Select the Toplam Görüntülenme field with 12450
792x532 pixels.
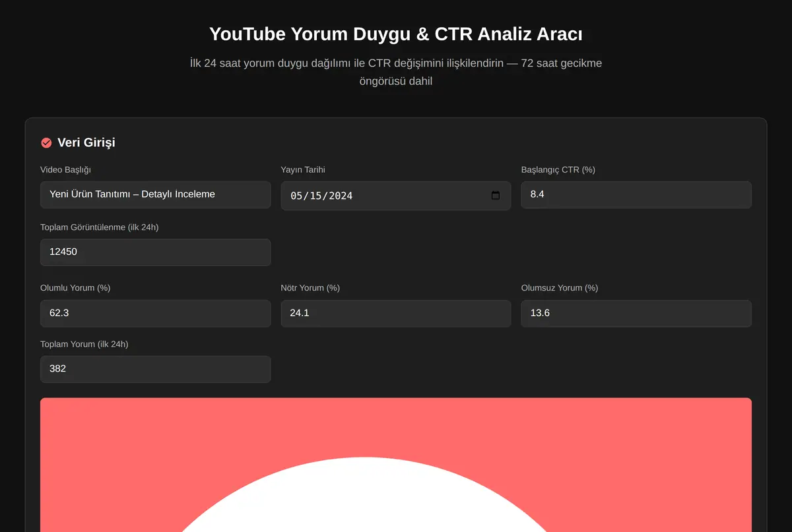pyautogui.click(x=155, y=252)
